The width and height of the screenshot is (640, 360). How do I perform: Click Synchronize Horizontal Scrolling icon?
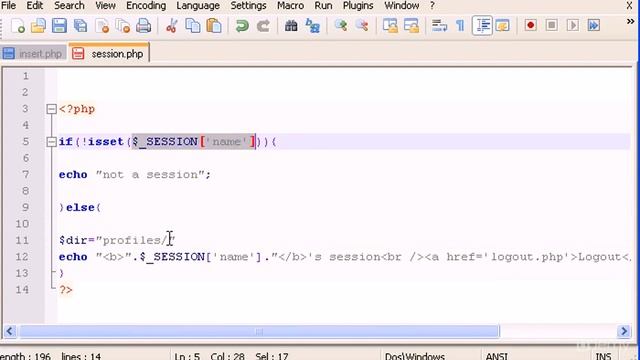[x=411, y=26]
